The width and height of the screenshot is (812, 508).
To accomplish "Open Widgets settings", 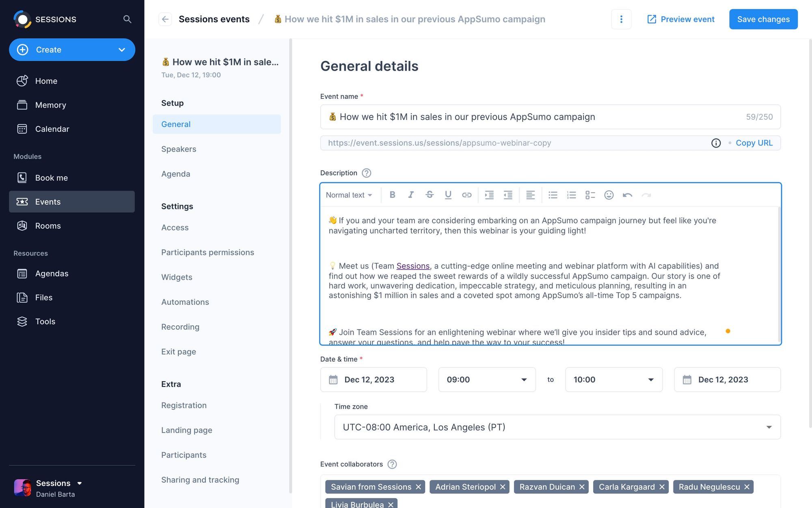I will click(217, 277).
